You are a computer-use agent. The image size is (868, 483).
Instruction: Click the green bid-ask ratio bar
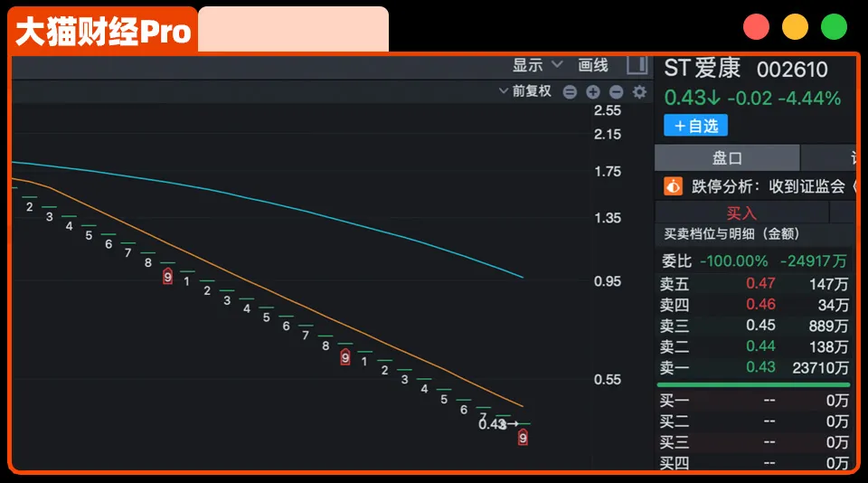(753, 384)
